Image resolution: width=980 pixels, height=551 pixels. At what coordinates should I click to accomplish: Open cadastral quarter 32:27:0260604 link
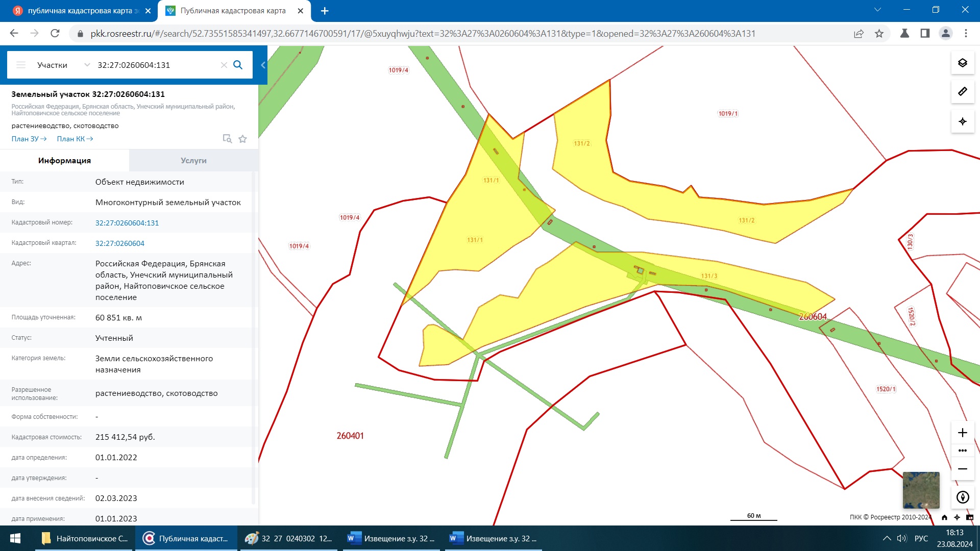(120, 243)
